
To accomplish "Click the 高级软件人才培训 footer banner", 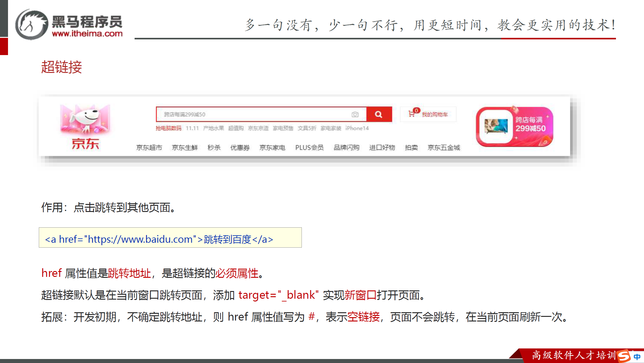I will click(x=573, y=355).
